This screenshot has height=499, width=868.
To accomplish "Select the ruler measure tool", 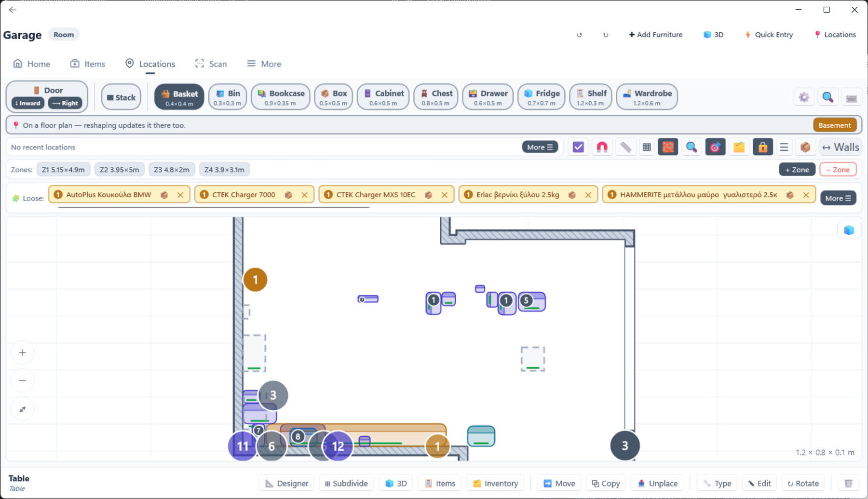I will (x=625, y=147).
